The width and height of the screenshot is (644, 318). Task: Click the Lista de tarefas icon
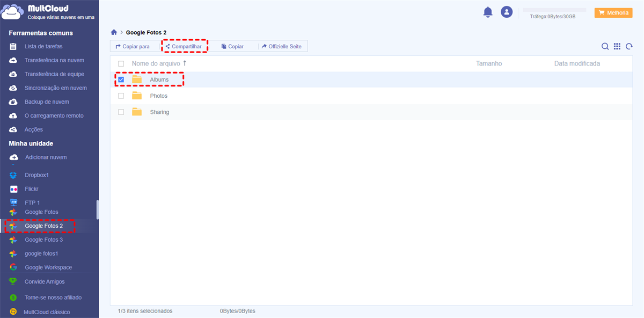click(x=13, y=47)
